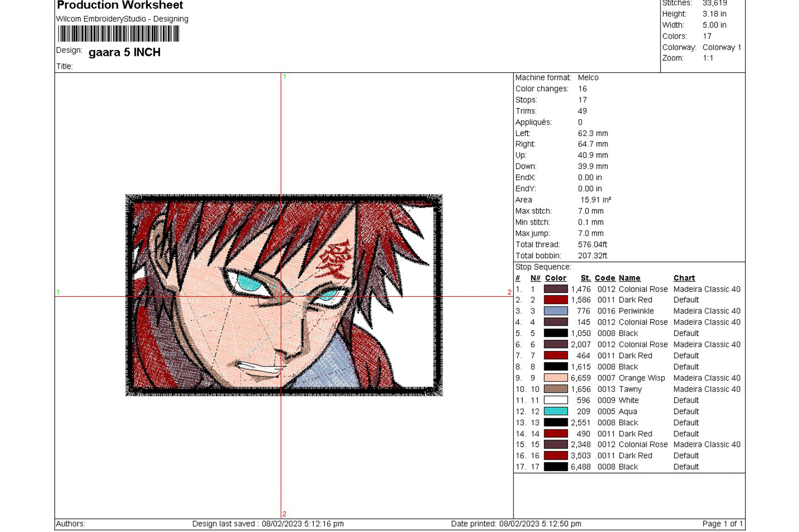The image size is (799, 532).
Task: Click the Colonial Rose swatch in stop 6
Action: tap(556, 345)
